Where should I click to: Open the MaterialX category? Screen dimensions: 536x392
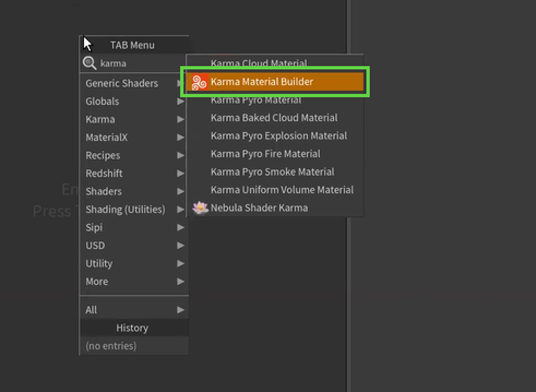(107, 137)
